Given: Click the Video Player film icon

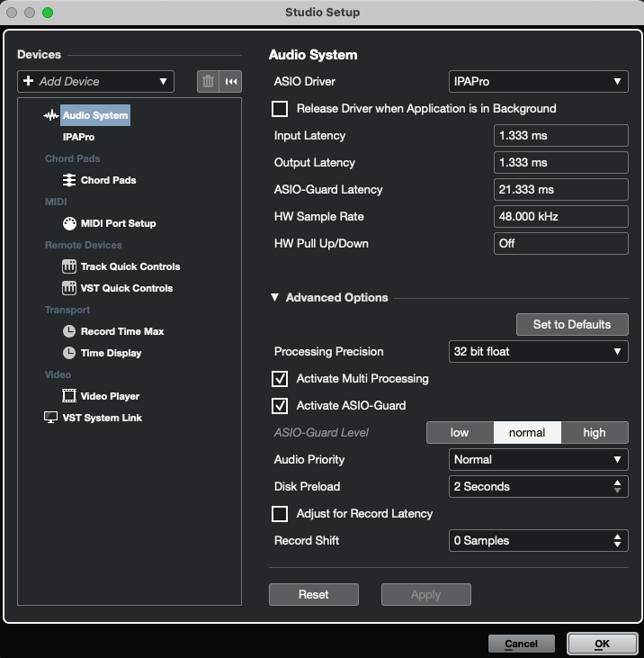Looking at the screenshot, I should (69, 396).
